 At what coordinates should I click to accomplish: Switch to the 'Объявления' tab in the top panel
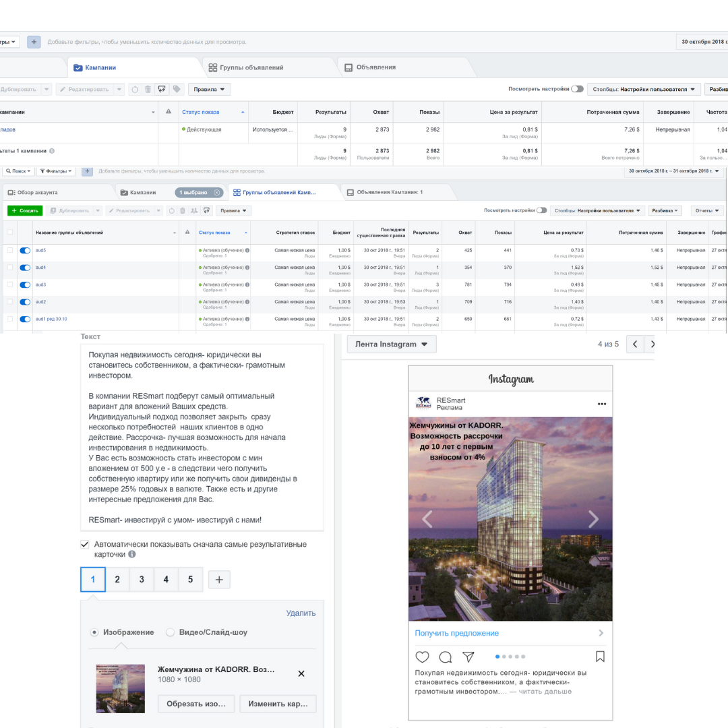point(370,67)
